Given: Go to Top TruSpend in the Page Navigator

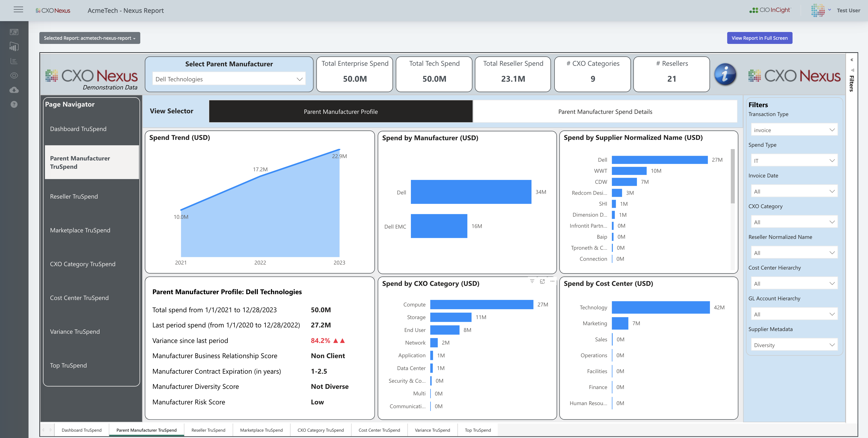Looking at the screenshot, I should pos(92,365).
